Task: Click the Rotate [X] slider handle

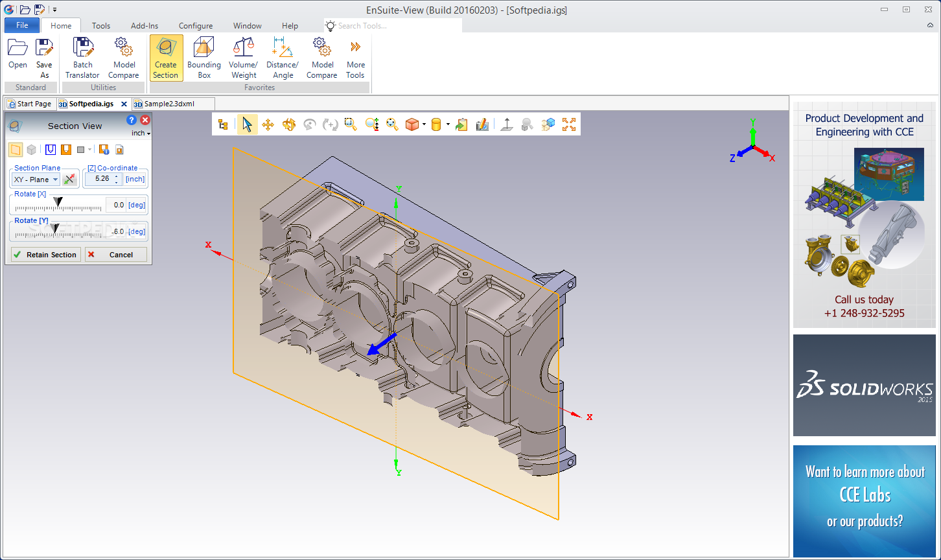Action: [58, 203]
